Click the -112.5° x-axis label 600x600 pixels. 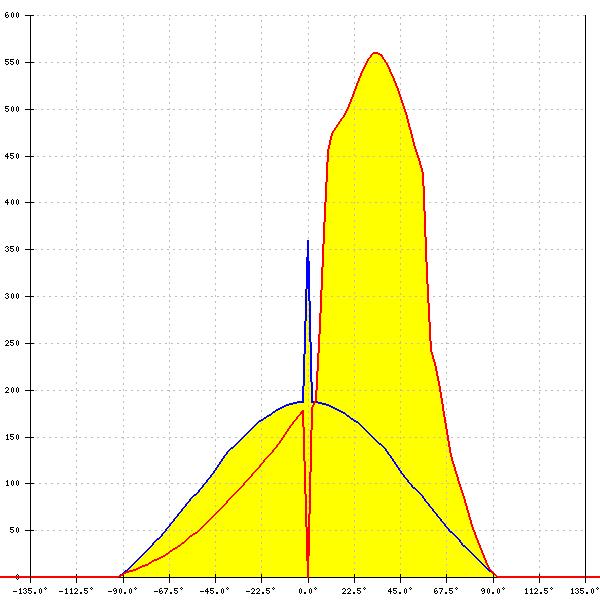(x=76, y=591)
